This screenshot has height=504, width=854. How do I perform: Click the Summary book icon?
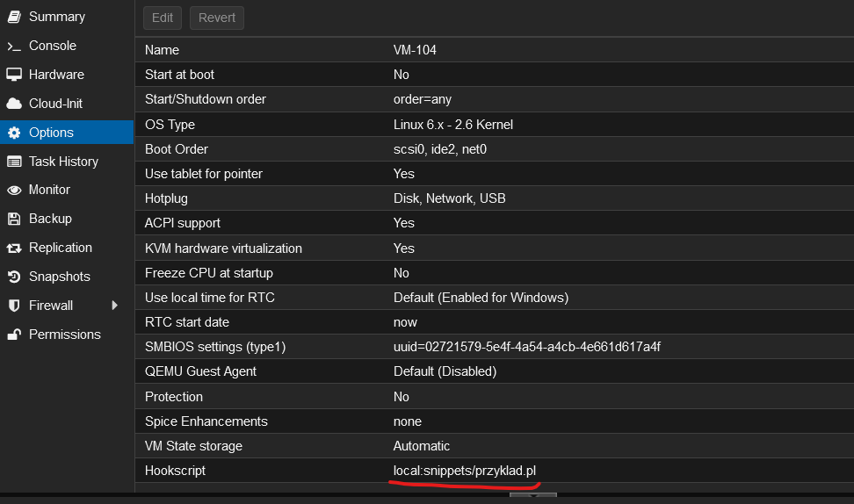tap(13, 17)
